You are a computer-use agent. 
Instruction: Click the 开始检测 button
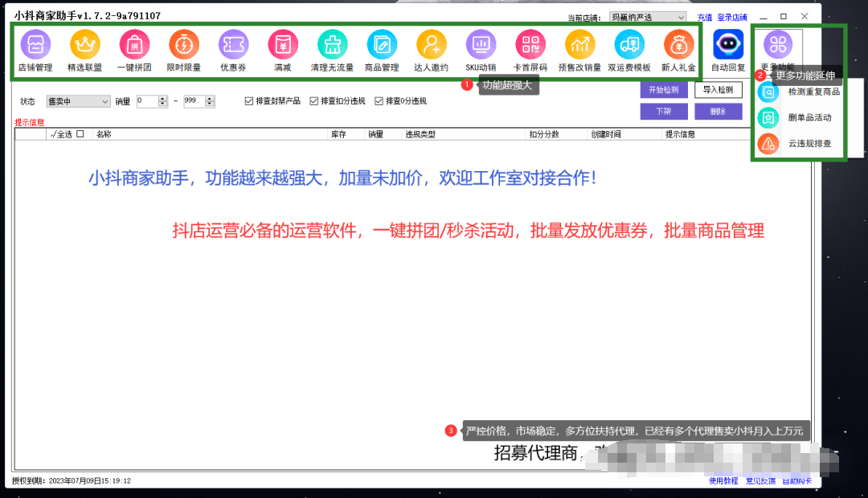coord(664,90)
